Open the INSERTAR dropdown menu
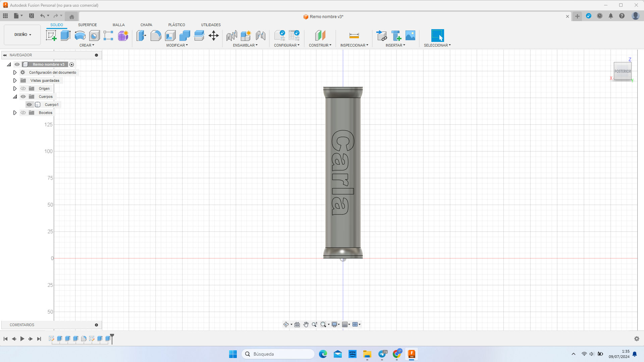 click(395, 45)
